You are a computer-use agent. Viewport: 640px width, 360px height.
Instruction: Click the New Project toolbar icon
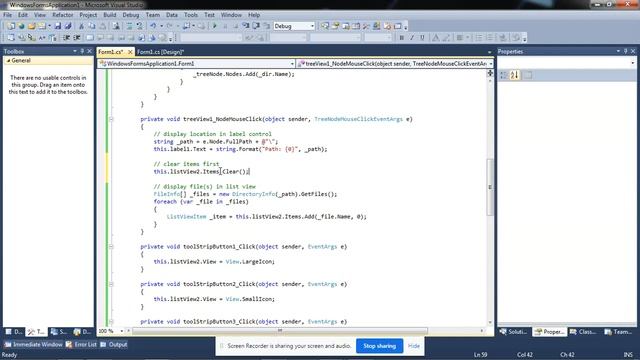click(x=11, y=26)
